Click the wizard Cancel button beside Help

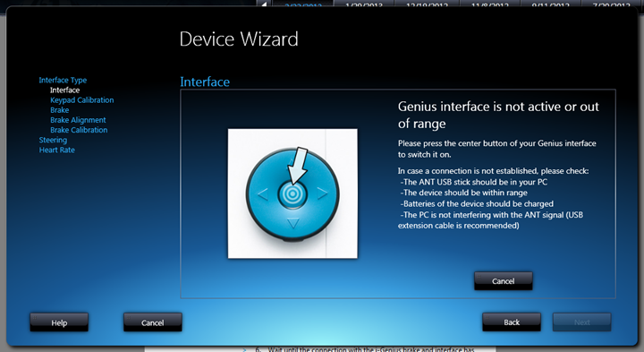(153, 322)
